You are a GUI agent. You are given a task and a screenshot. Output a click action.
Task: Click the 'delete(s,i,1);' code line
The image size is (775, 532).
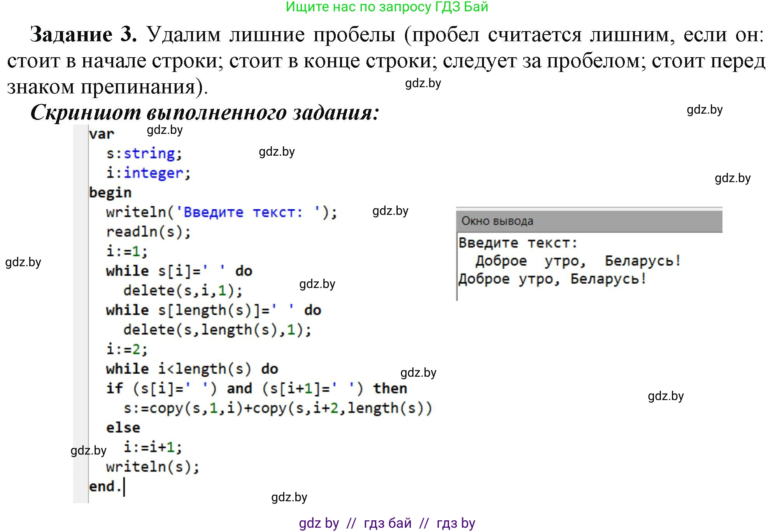182,290
